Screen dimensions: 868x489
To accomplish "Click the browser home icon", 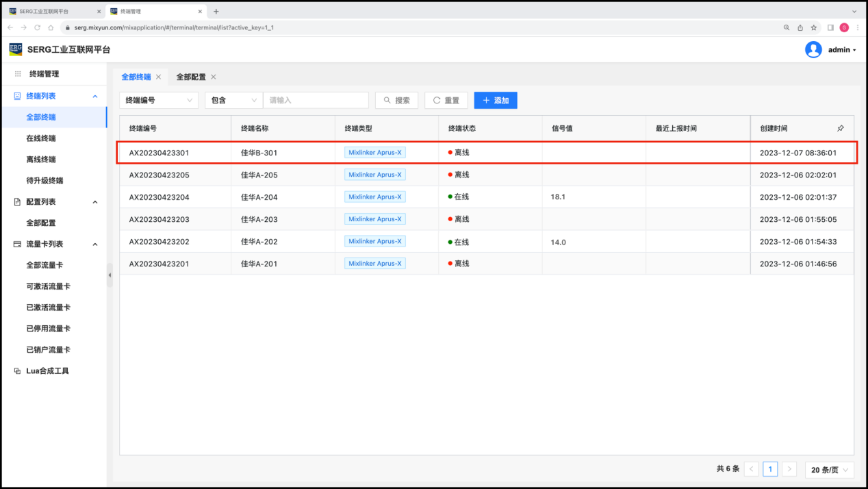I will click(51, 27).
